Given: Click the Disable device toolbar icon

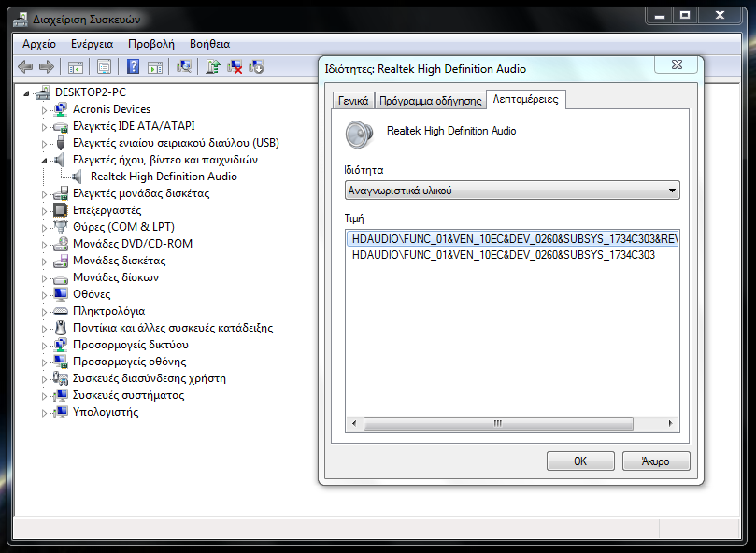Looking at the screenshot, I should [x=256, y=66].
